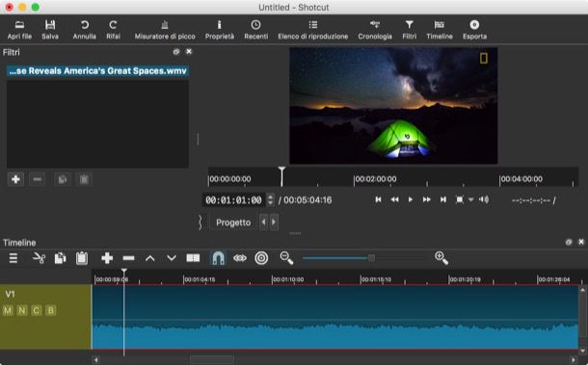Image resolution: width=588 pixels, height=365 pixels.
Task: Cut the clip with scissors icon
Action: pyautogui.click(x=39, y=258)
